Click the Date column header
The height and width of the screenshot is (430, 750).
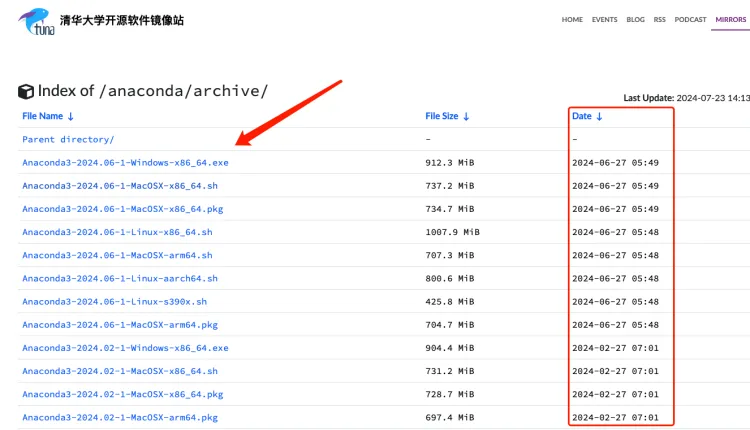[582, 116]
